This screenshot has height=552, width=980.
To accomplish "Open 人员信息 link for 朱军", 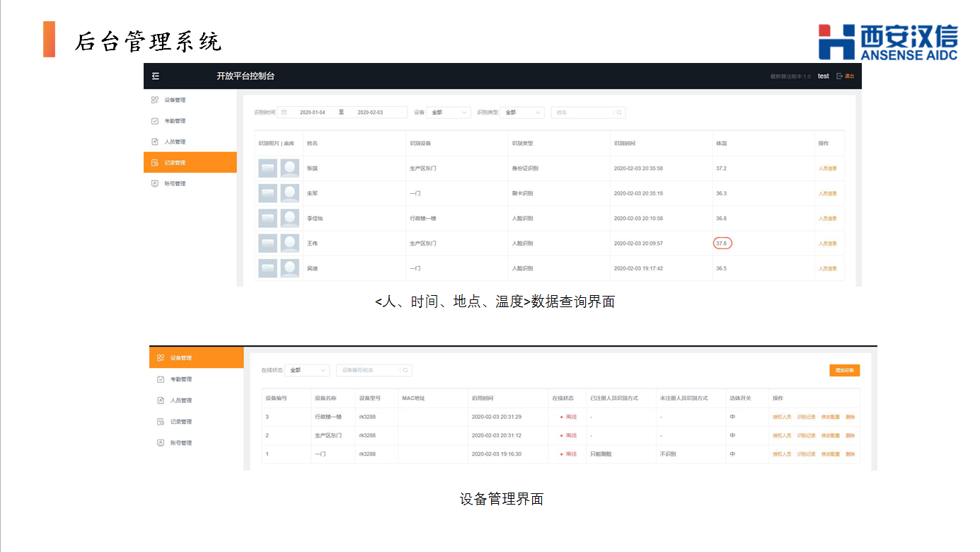I will tap(827, 193).
